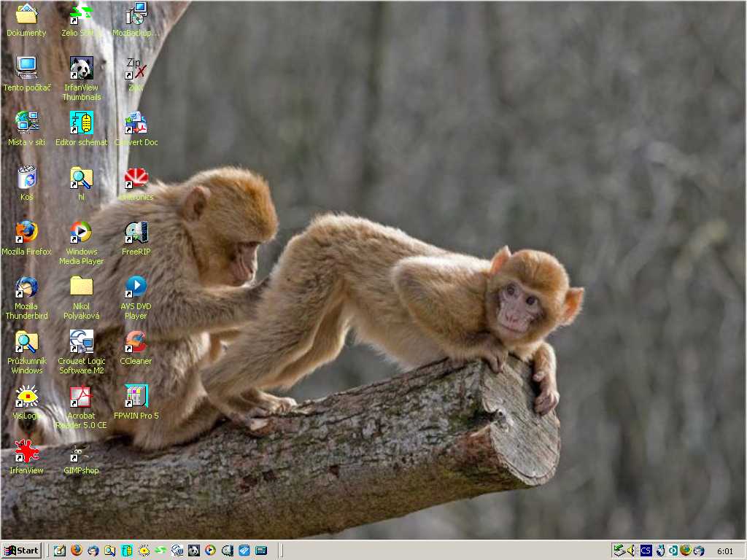Open the Koš recycle bin icon

click(27, 177)
